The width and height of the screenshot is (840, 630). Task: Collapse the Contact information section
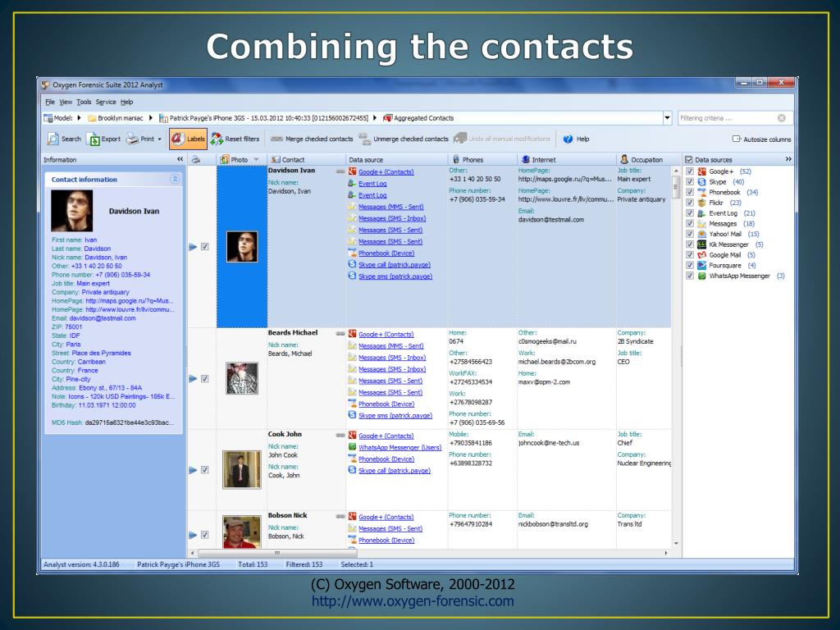click(175, 179)
